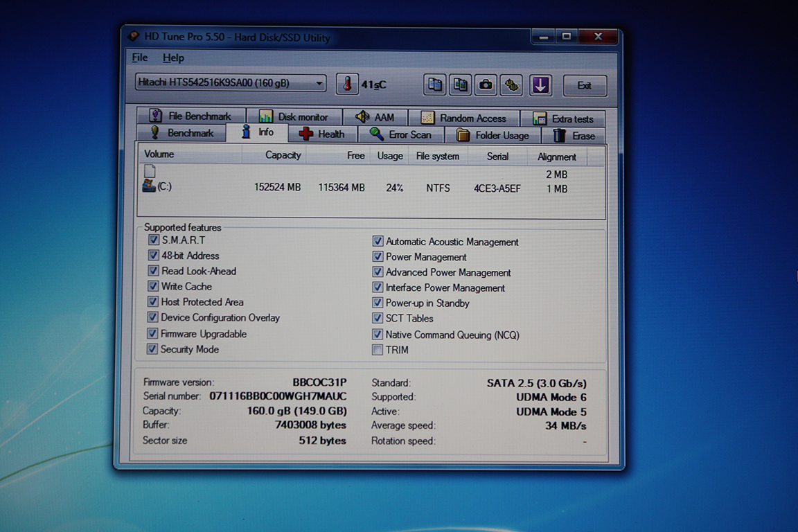Open the options wrench icon
This screenshot has height=532, width=798.
511,85
